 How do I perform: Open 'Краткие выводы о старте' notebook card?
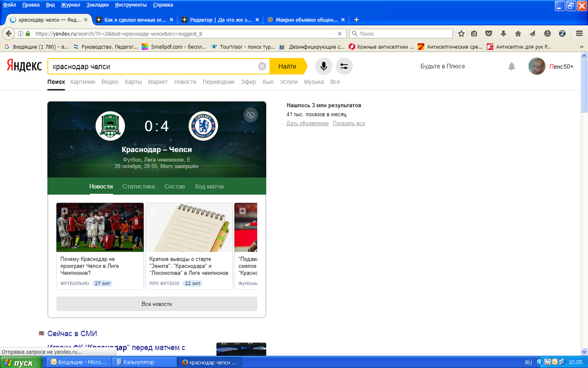point(189,246)
